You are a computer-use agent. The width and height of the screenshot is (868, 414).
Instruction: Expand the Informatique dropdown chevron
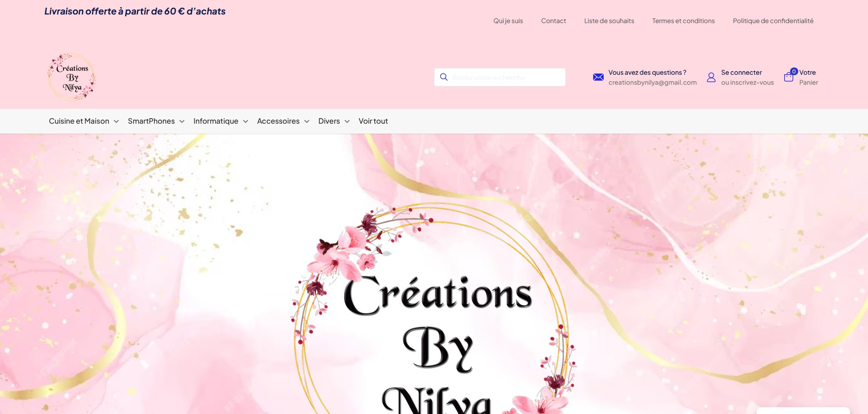[x=246, y=121]
